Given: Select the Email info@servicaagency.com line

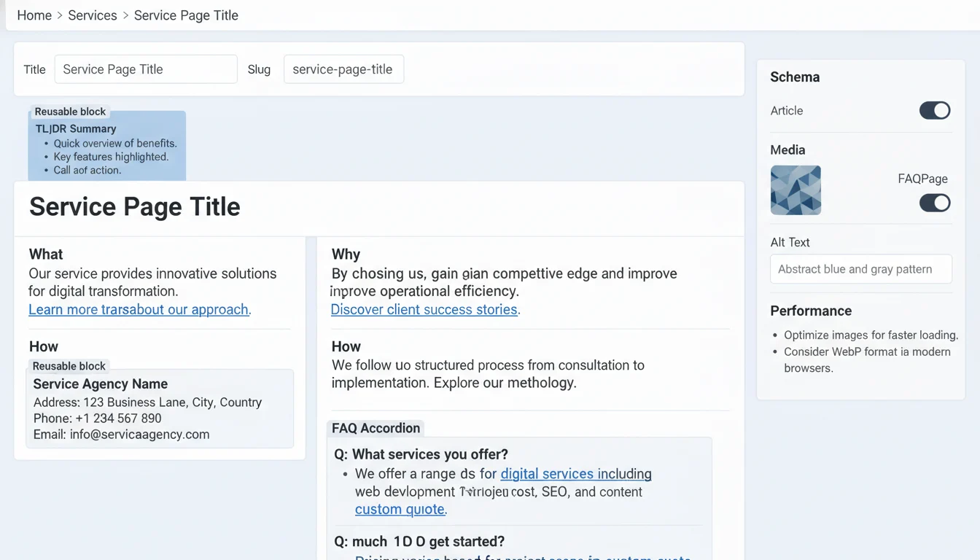Looking at the screenshot, I should (x=122, y=435).
